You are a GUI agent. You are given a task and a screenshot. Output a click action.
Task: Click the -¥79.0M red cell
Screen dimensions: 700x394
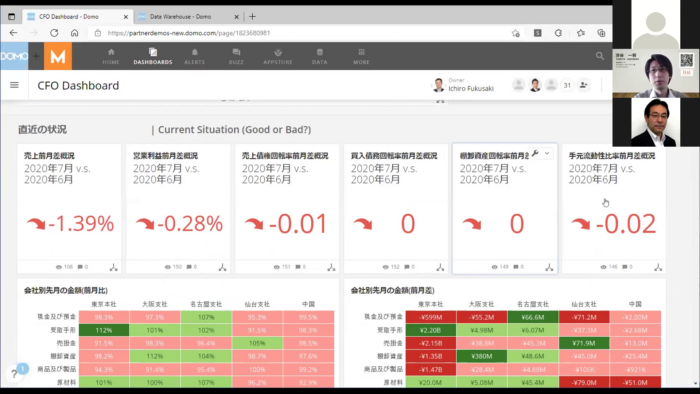click(x=584, y=382)
